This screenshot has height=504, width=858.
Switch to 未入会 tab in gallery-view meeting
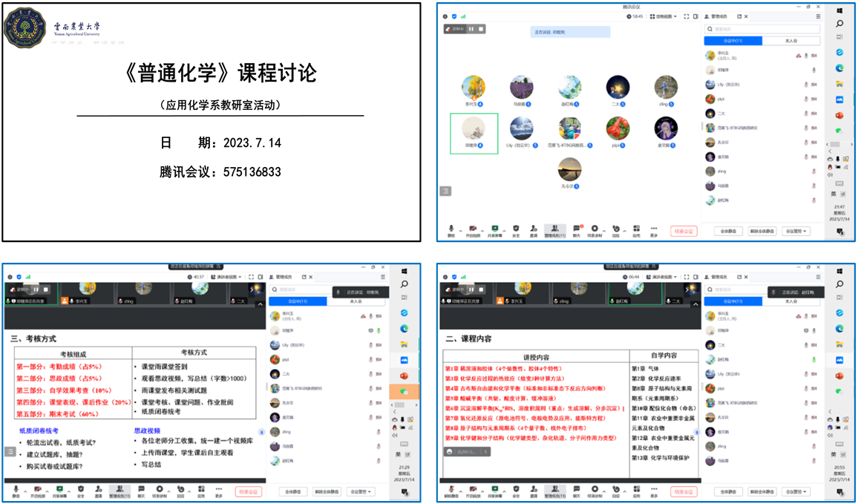coord(790,40)
